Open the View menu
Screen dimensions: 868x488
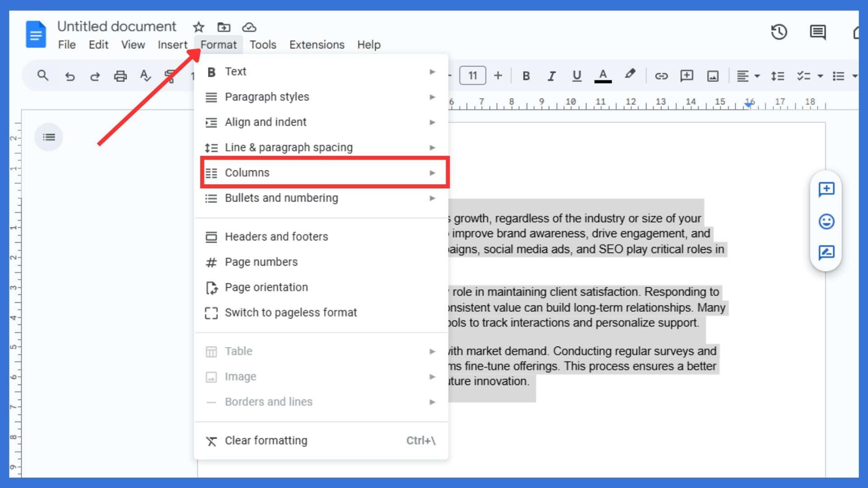point(133,45)
